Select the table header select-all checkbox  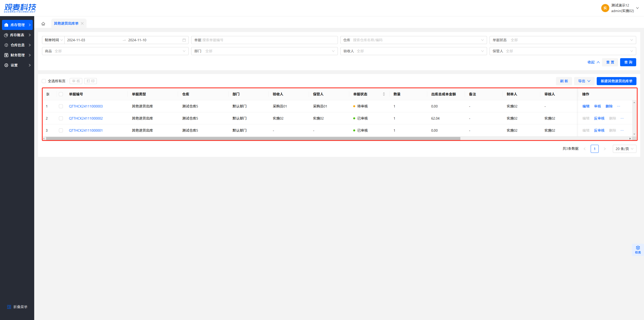61,94
